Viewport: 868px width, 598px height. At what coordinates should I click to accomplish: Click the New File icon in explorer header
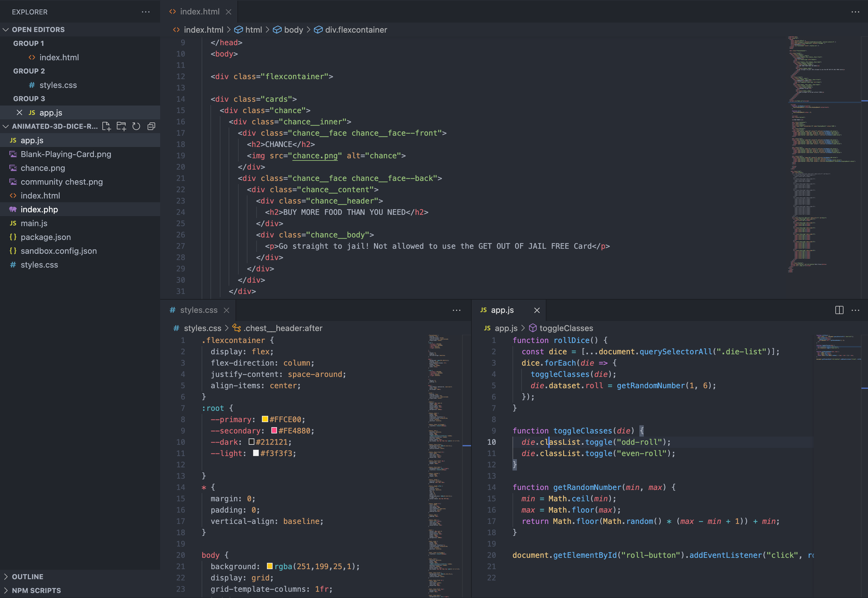pos(106,126)
